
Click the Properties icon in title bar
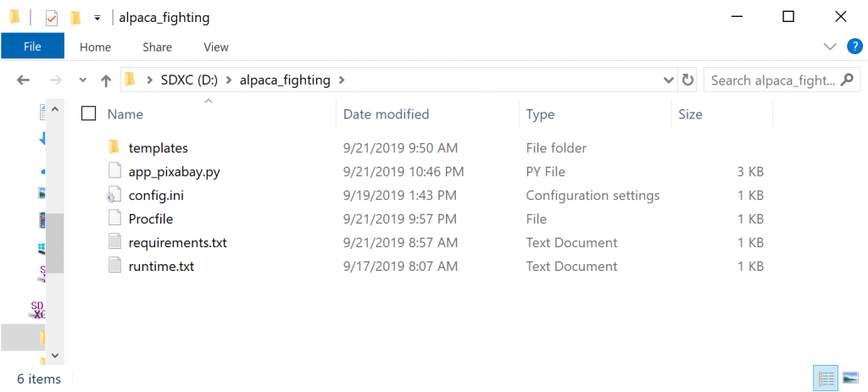(x=51, y=17)
